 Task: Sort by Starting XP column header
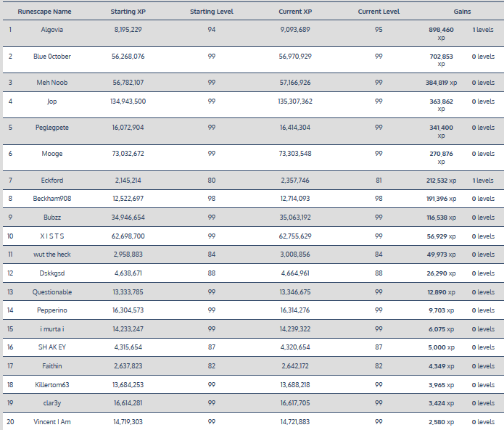point(129,12)
